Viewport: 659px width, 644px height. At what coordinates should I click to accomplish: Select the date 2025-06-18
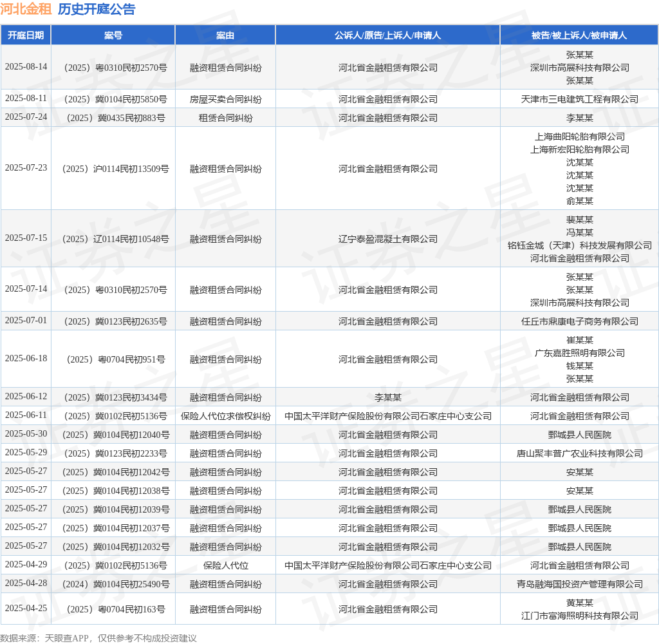coord(26,358)
